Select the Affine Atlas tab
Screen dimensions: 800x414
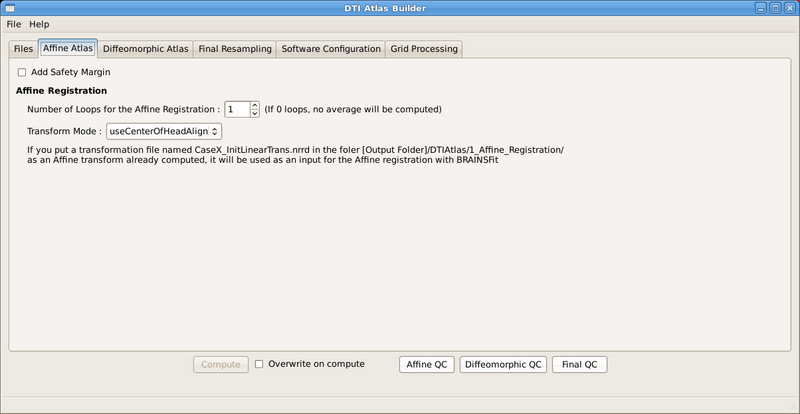pyautogui.click(x=68, y=48)
